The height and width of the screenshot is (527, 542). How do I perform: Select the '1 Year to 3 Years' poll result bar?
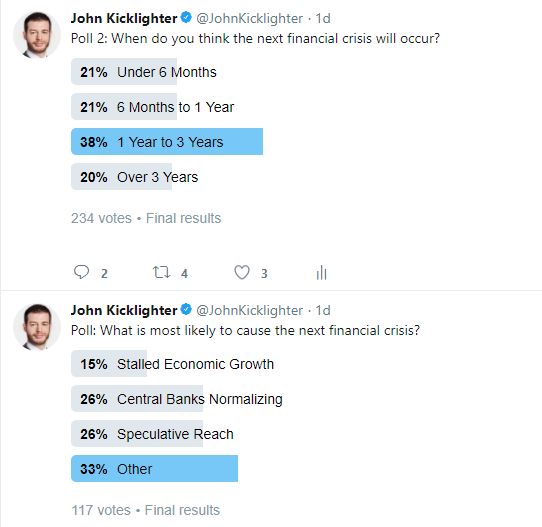click(167, 142)
